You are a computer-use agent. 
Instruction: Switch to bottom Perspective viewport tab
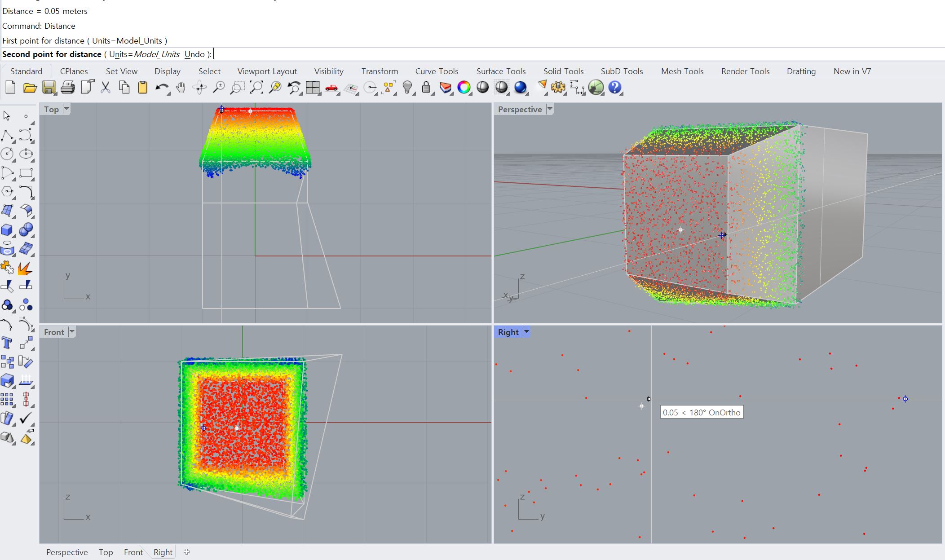[67, 552]
